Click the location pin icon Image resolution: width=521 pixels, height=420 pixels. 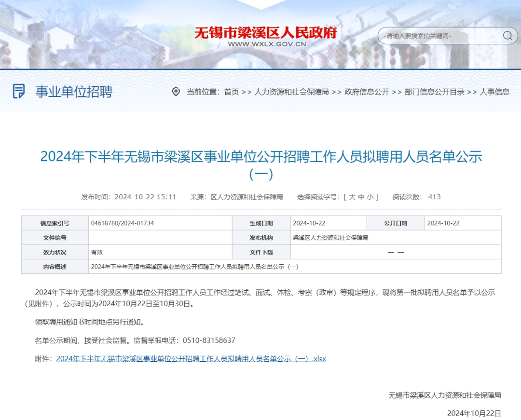(176, 92)
